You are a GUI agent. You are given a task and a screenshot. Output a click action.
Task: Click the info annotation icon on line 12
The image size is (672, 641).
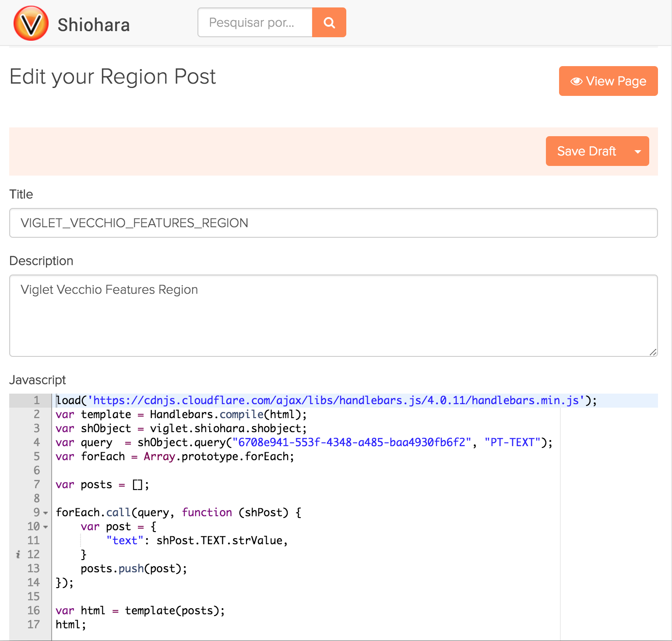click(18, 555)
